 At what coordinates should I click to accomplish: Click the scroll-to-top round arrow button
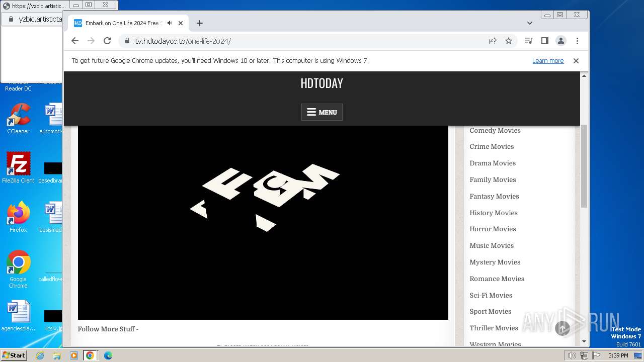[562, 329]
